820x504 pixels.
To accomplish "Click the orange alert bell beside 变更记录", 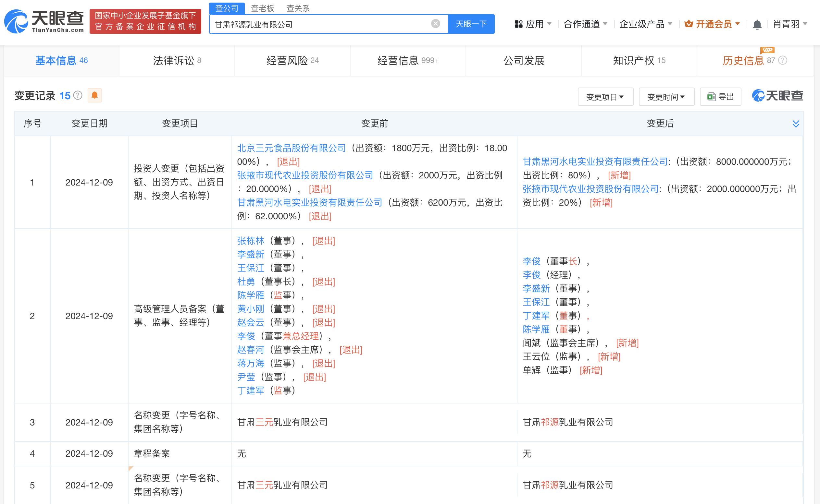I will point(95,96).
